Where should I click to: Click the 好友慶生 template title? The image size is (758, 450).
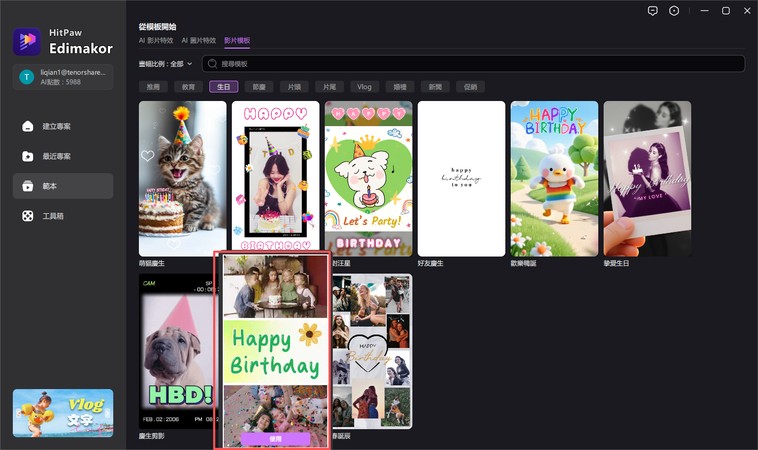(430, 263)
